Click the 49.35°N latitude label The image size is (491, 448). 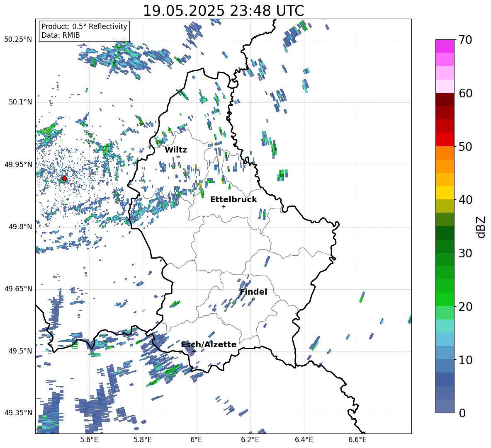pos(18,413)
